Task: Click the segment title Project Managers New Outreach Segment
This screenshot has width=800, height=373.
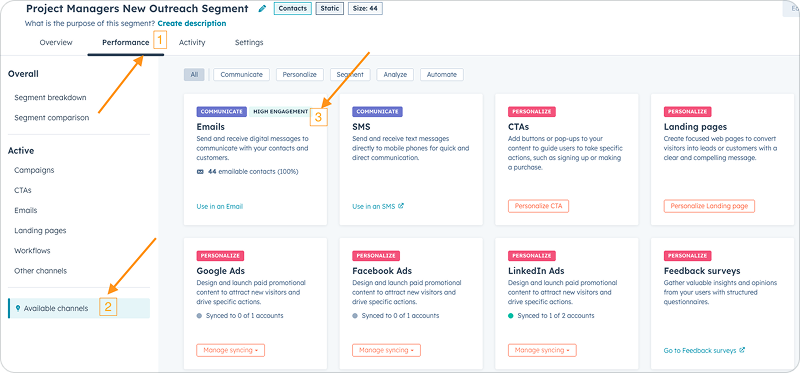Action: [137, 9]
